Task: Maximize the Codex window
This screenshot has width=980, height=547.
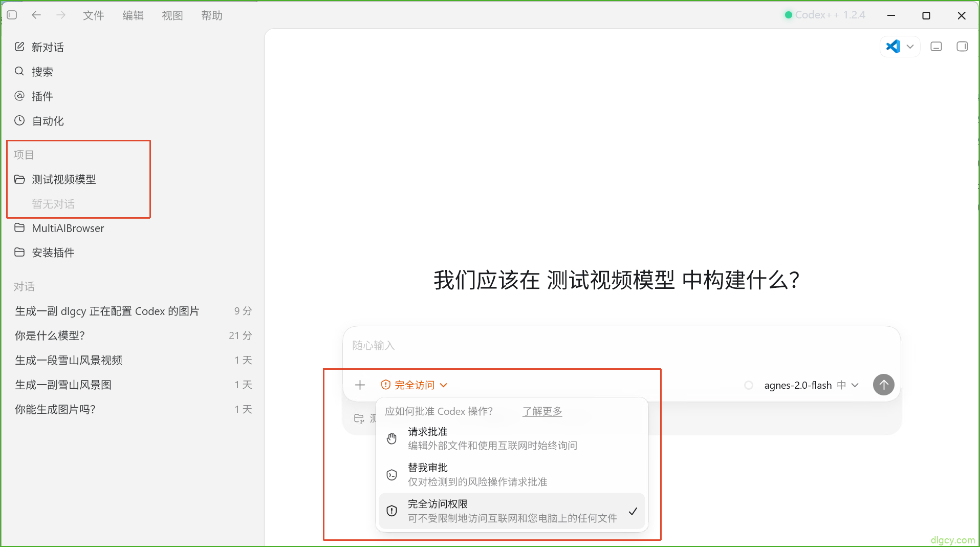Action: (926, 15)
